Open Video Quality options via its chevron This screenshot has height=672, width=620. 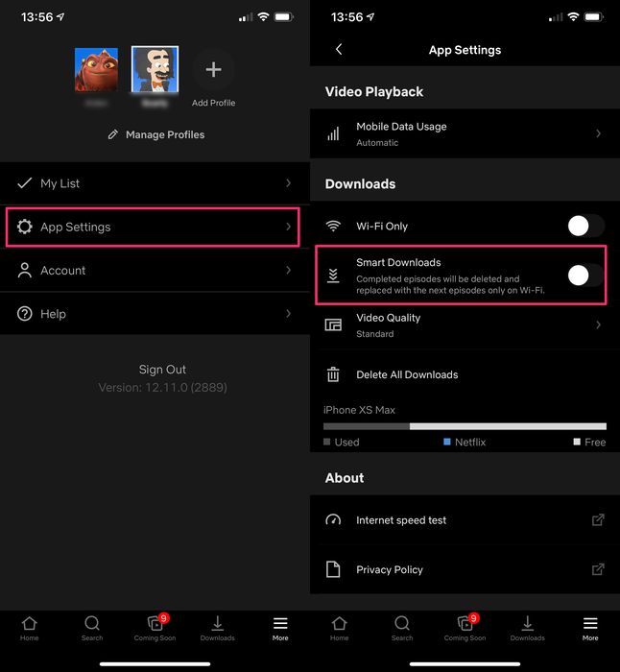tap(599, 324)
